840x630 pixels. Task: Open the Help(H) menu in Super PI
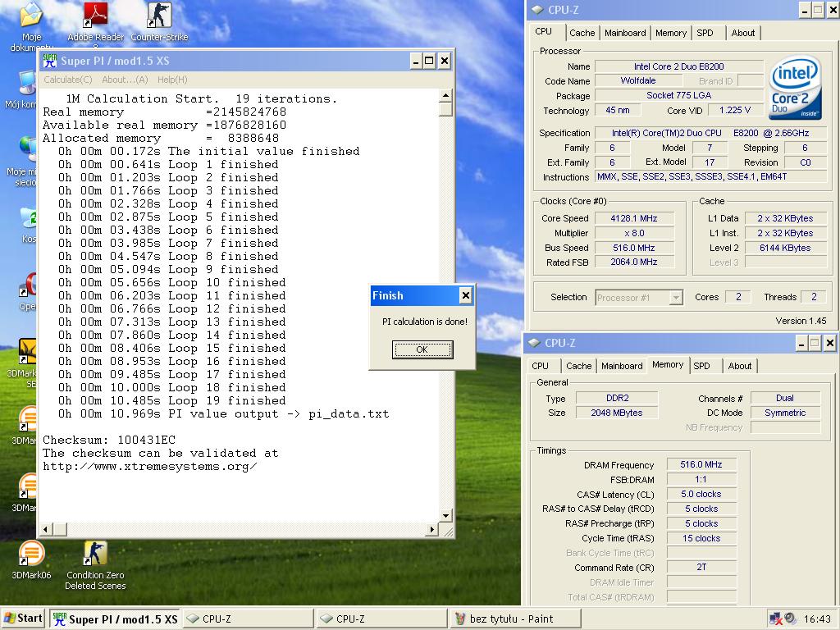click(172, 80)
